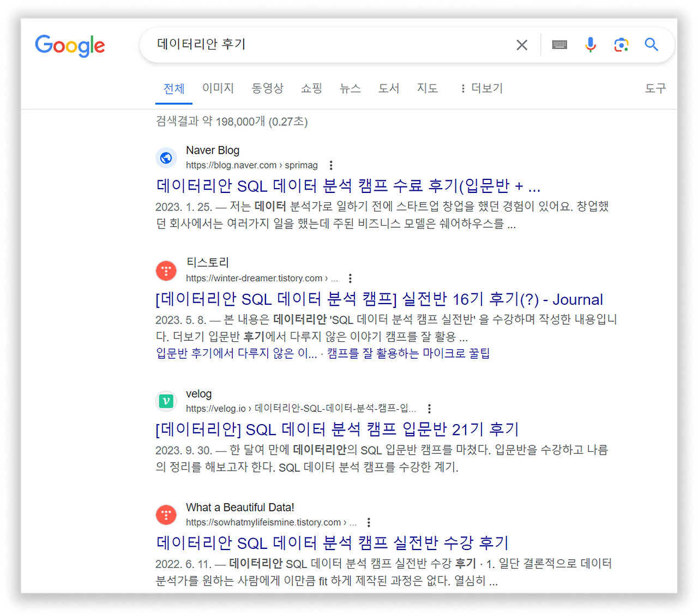
Task: Click the Naver Blog site name
Action: tap(213, 150)
